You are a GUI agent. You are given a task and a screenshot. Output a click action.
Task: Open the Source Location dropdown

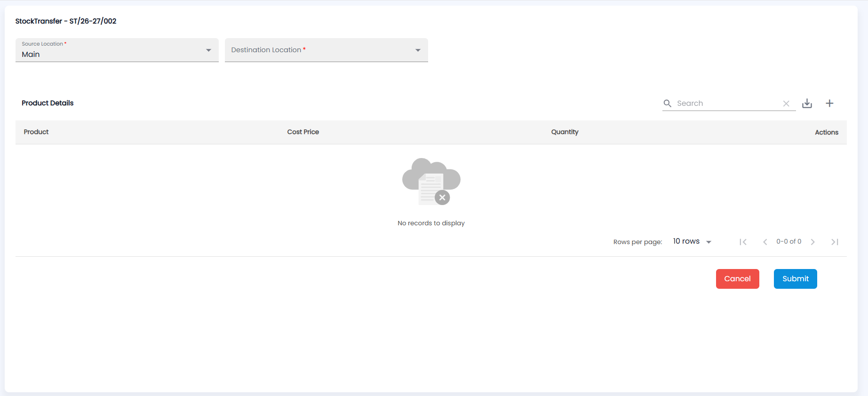click(117, 50)
